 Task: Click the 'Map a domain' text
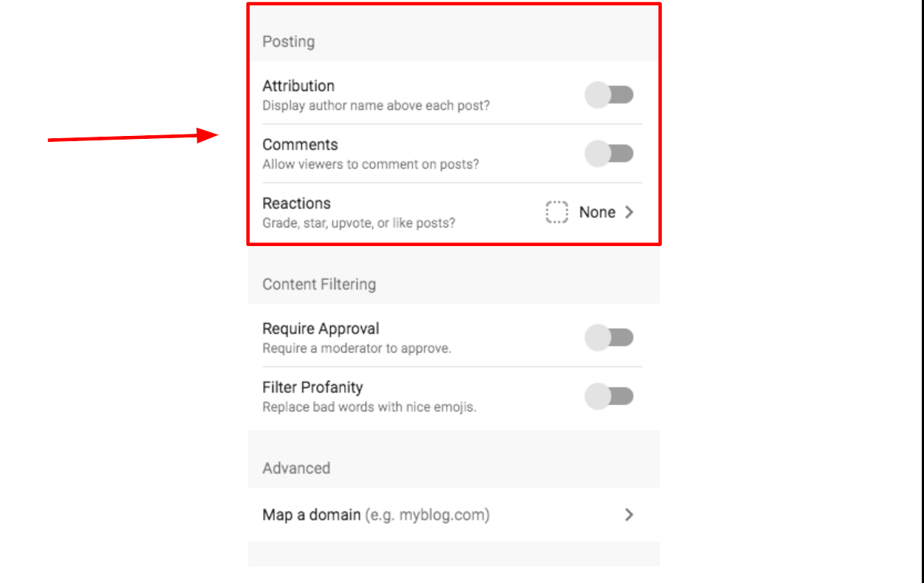point(312,515)
